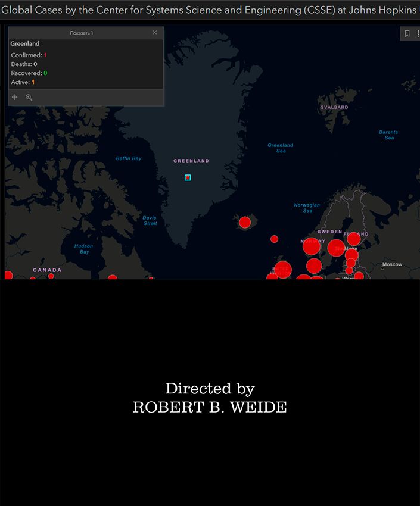Viewport: 420px width, 506px height.
Task: Click the small red circle near Faroe Islands
Action: (x=275, y=239)
